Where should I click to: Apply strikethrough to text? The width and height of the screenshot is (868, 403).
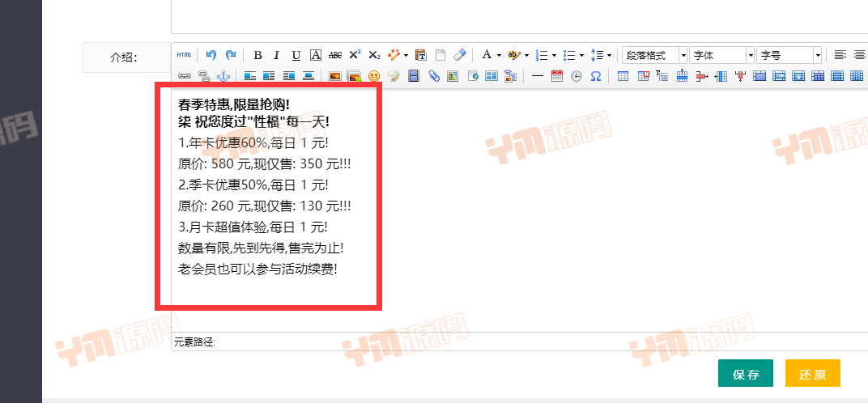[x=335, y=55]
